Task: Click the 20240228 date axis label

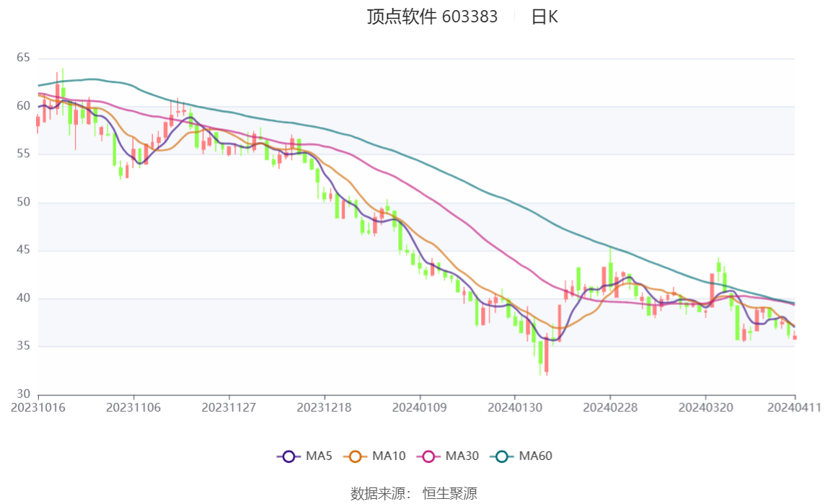Action: 610,407
